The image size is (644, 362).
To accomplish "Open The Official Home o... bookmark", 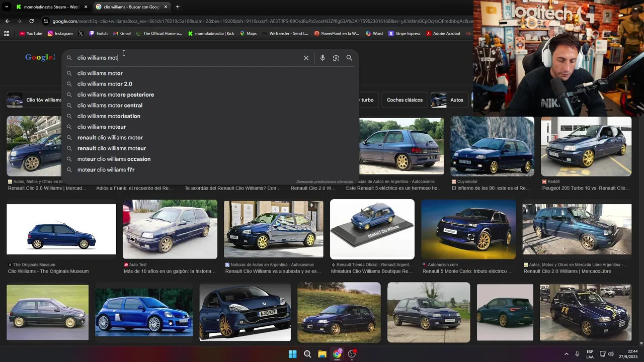I will coord(159,34).
